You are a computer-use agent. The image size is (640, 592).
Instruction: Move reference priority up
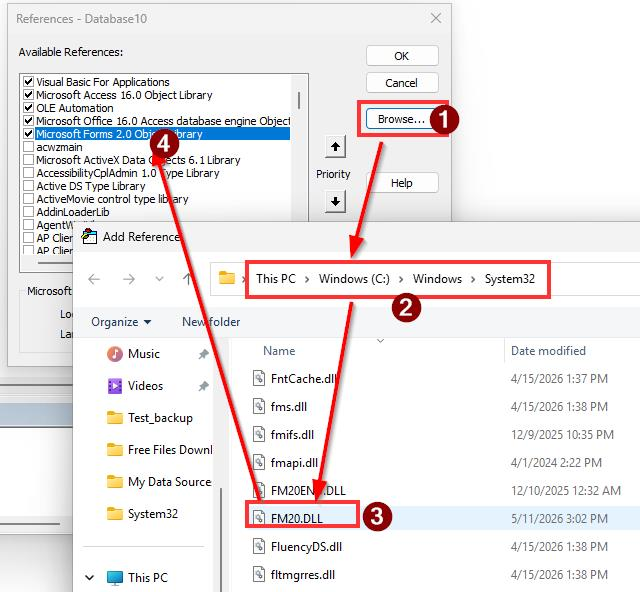(336, 147)
